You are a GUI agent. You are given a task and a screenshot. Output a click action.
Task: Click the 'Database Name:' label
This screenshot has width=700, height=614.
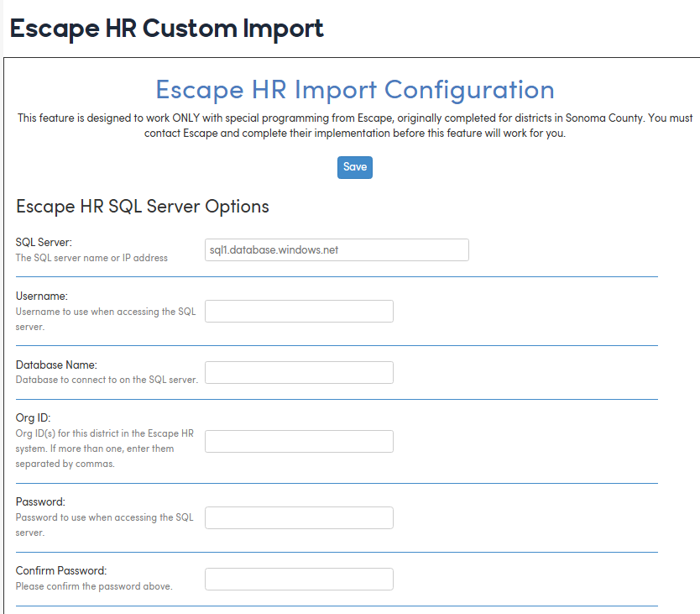pos(56,365)
